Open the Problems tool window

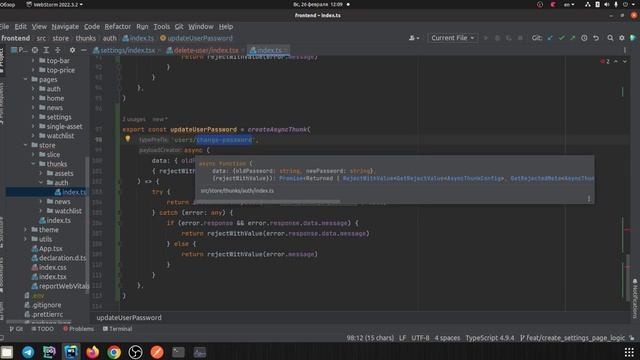78,329
